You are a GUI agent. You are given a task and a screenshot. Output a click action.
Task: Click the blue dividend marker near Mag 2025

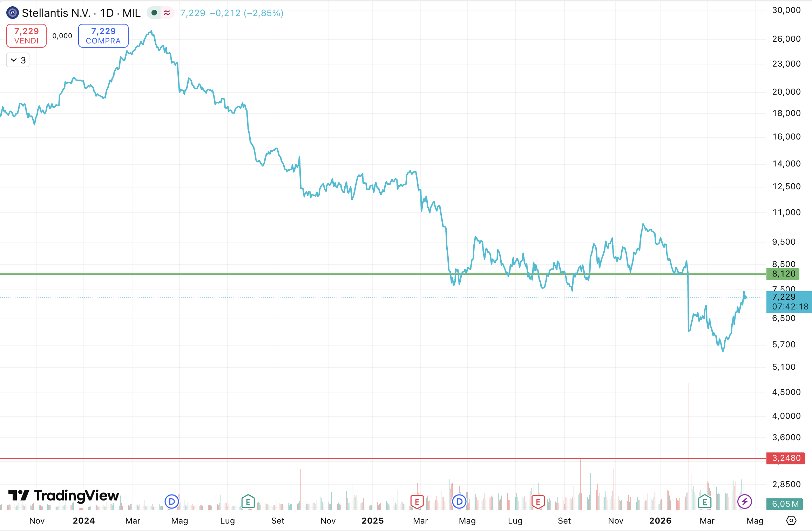tap(459, 502)
